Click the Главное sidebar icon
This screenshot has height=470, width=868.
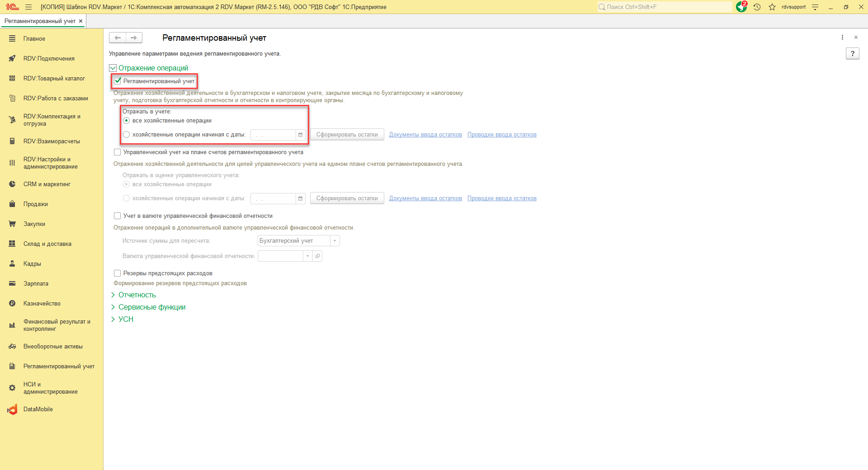point(12,39)
